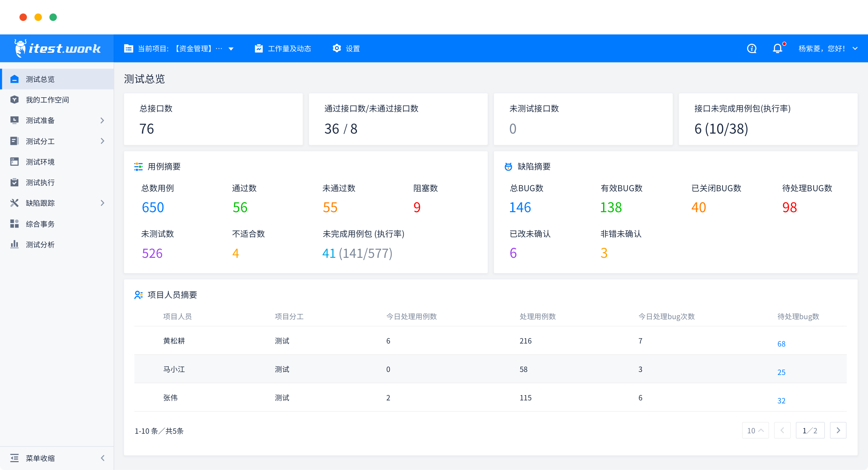
Task: Open the current project dropdown
Action: pyautogui.click(x=231, y=49)
